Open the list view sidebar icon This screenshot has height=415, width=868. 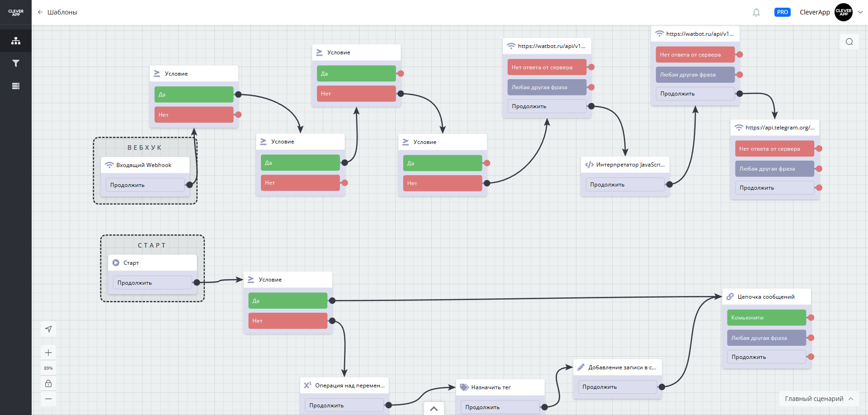(x=16, y=86)
